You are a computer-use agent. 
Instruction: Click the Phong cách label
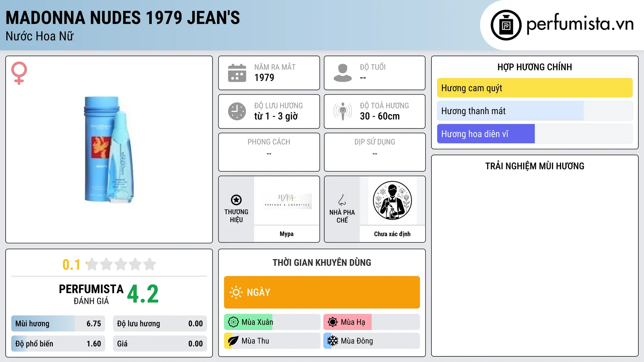click(x=269, y=142)
